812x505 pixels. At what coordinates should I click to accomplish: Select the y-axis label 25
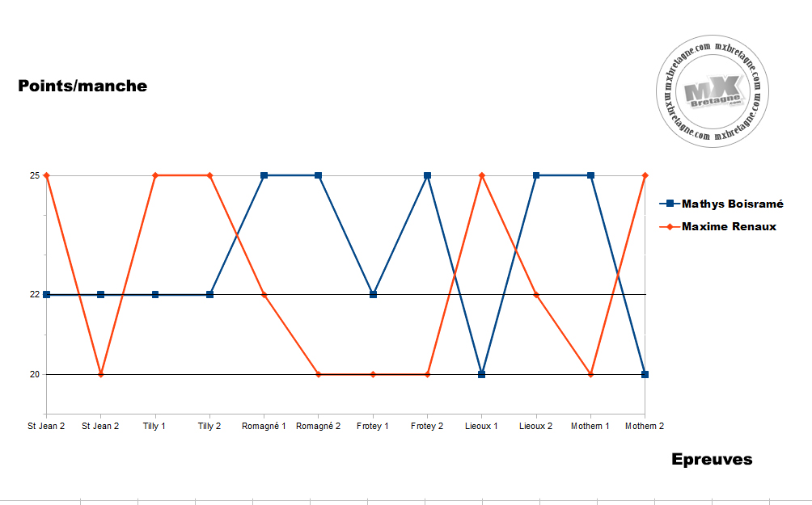pyautogui.click(x=35, y=175)
